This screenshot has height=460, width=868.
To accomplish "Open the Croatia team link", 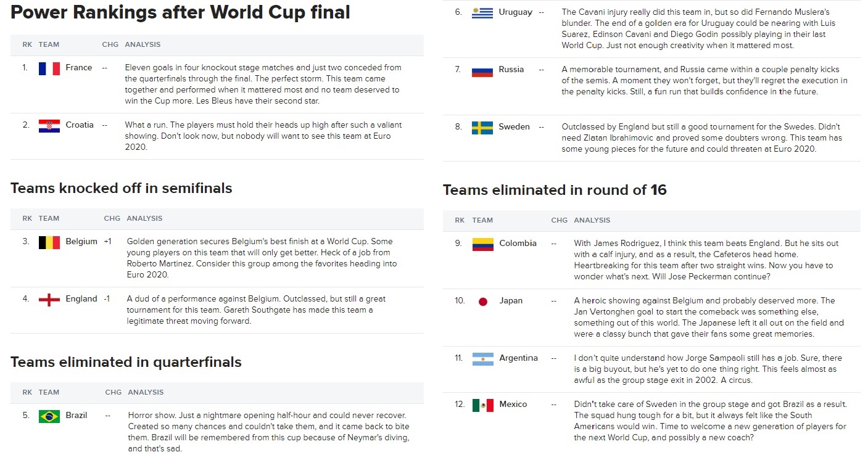I will 80,125.
